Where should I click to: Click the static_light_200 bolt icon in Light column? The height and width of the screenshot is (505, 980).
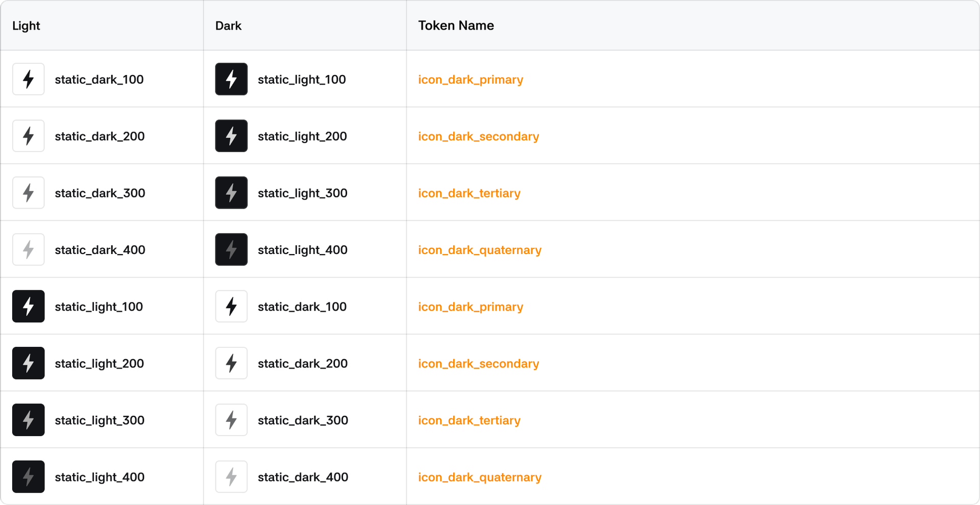[x=28, y=363]
